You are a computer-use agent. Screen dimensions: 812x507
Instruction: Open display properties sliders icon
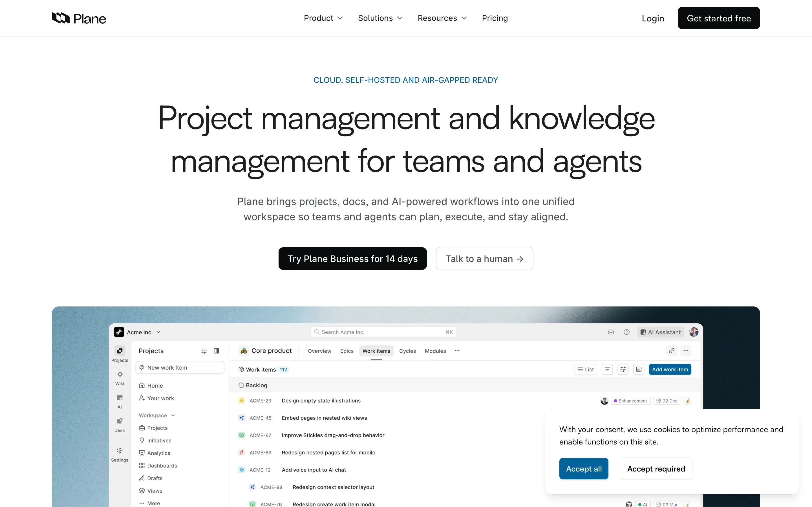coord(623,369)
